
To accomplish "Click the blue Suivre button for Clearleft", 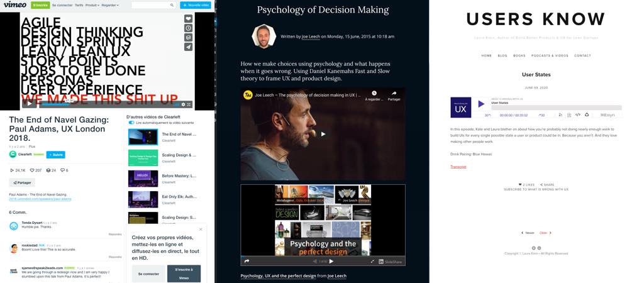I will 55,155.
